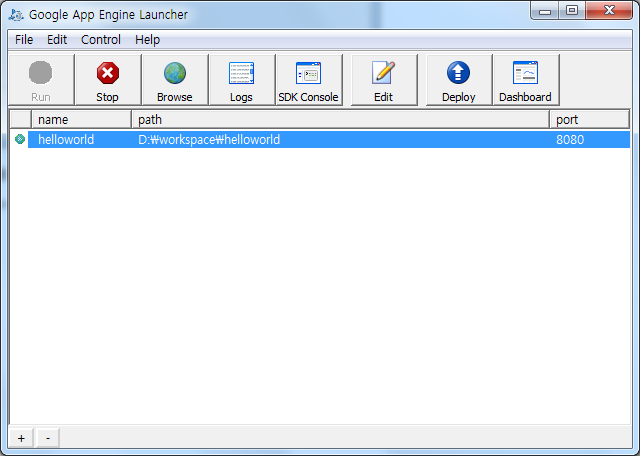Stop the running helloworld app
Screen dimensions: 640x456
(108, 80)
